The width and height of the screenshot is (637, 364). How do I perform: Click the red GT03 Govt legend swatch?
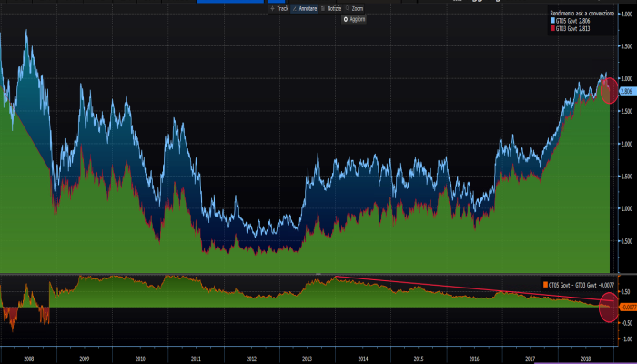[551, 28]
